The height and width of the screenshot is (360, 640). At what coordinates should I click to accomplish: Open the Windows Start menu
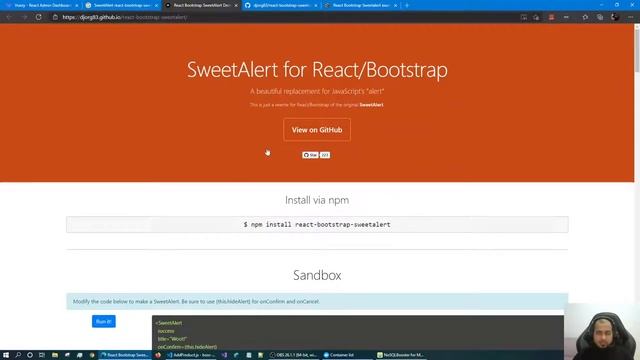[x=6, y=355]
